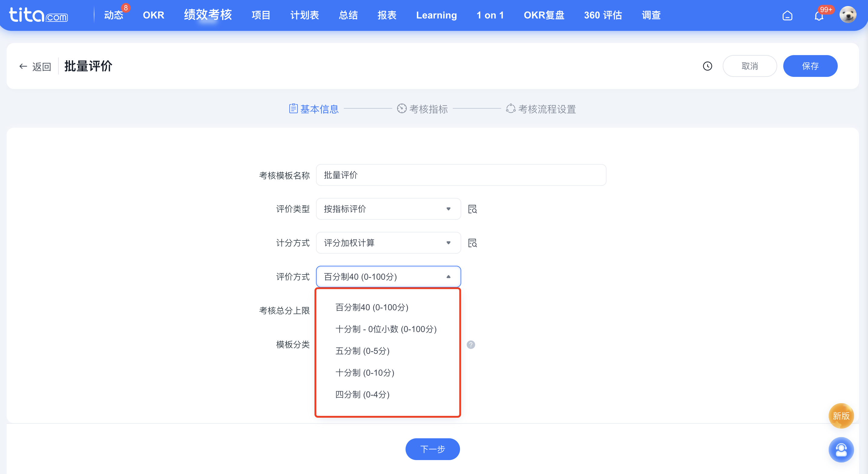Screen dimensions: 868x474
Task: Click the 评价类型 lock toggle icon
Action: (x=472, y=209)
